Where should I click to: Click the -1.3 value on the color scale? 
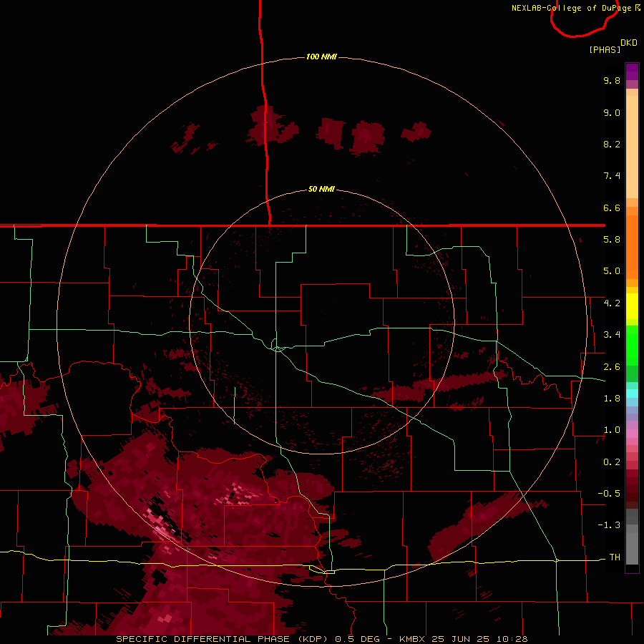609,525
